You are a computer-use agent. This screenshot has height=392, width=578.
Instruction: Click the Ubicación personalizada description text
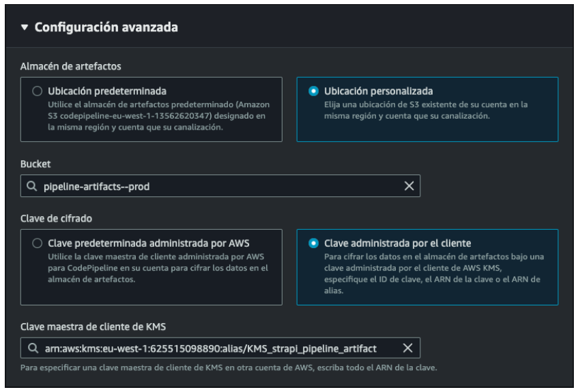[426, 110]
